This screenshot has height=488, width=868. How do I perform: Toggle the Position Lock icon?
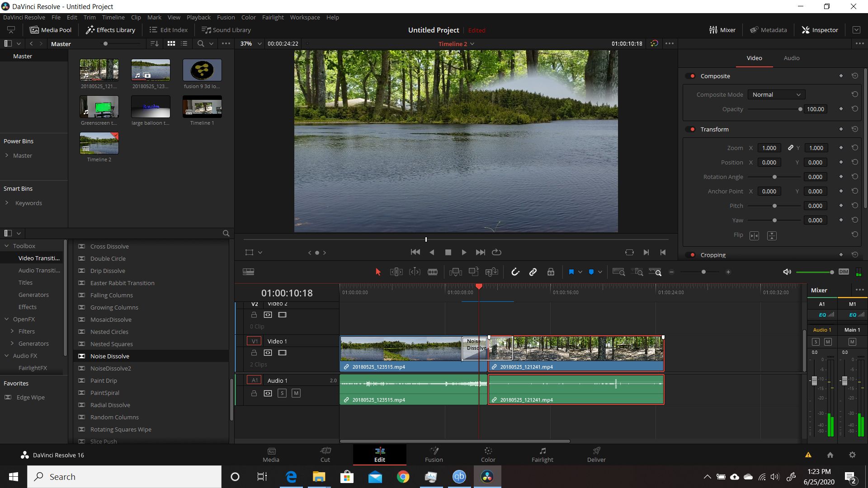click(x=551, y=272)
